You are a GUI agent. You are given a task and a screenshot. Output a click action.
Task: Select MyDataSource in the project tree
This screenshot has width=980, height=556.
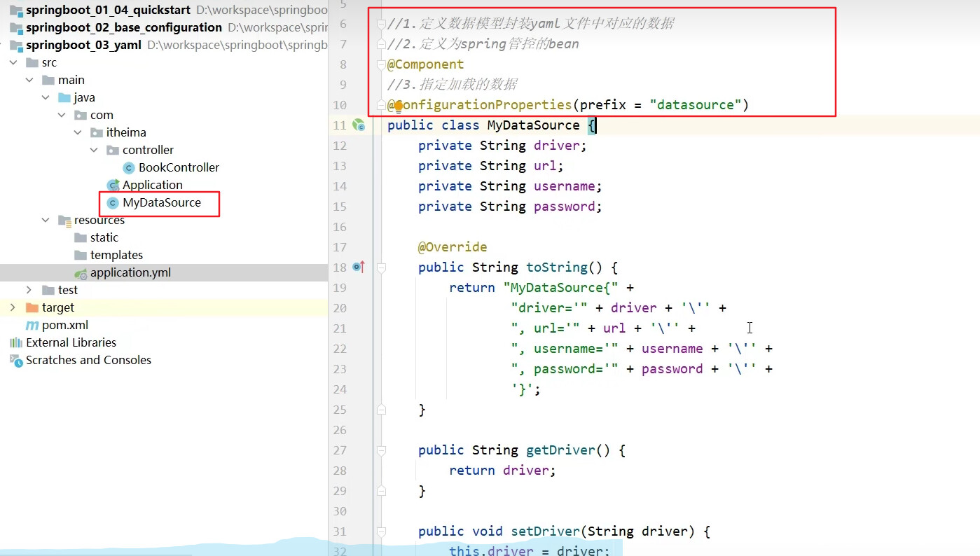click(x=161, y=202)
